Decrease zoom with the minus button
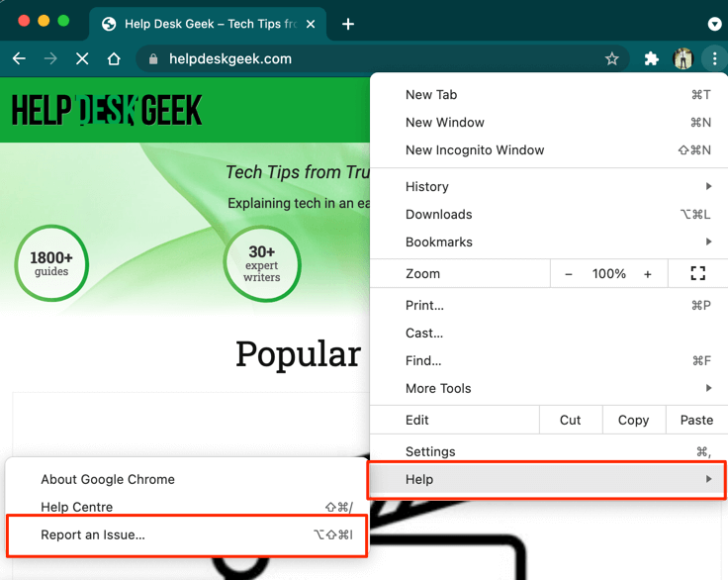Viewport: 728px width, 580px height. click(x=569, y=274)
